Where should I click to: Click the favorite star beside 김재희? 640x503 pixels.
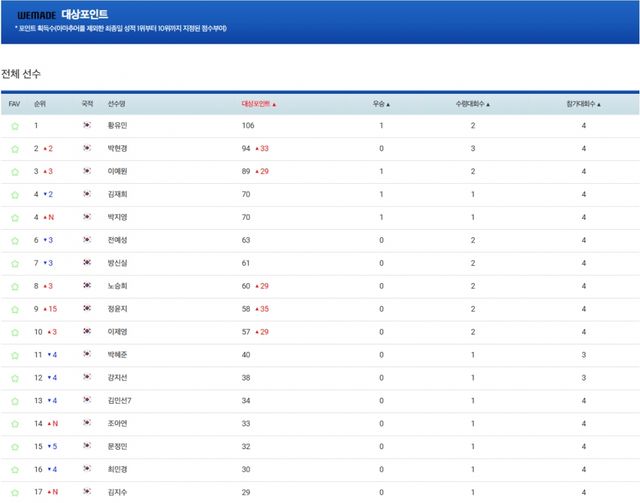pyautogui.click(x=14, y=195)
